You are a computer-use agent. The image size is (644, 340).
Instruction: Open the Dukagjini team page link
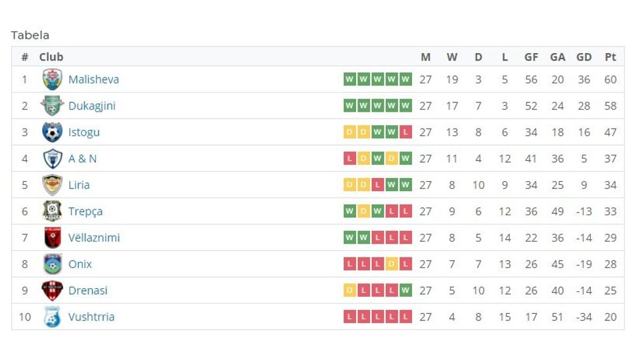click(x=91, y=106)
